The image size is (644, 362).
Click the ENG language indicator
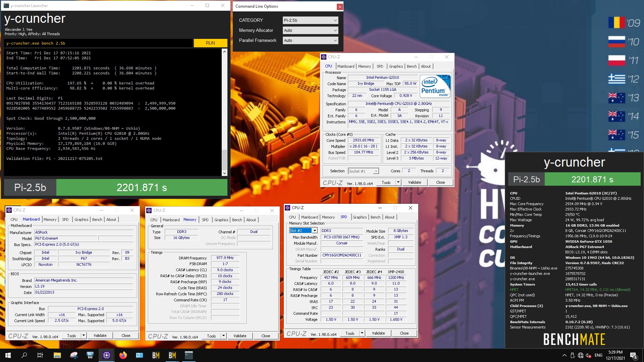coord(598,355)
